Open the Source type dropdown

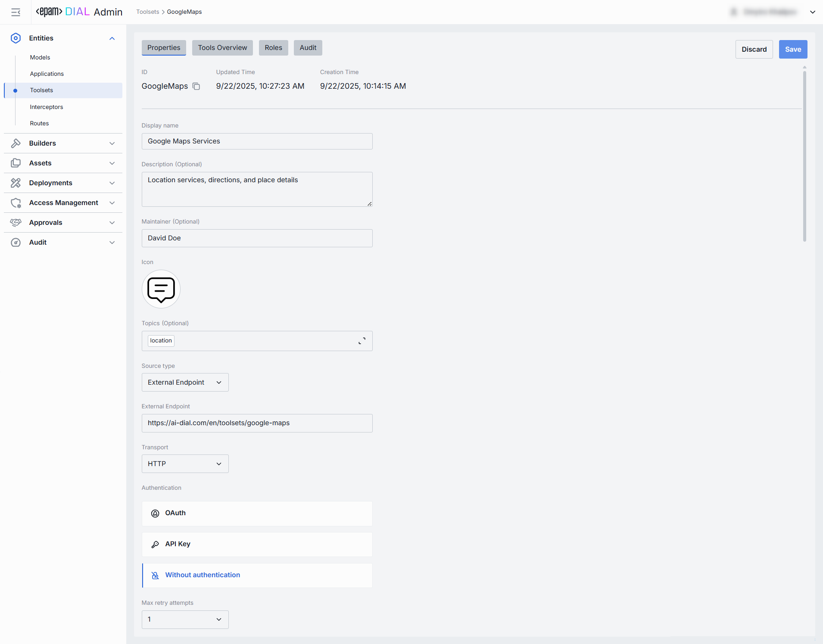[185, 383]
